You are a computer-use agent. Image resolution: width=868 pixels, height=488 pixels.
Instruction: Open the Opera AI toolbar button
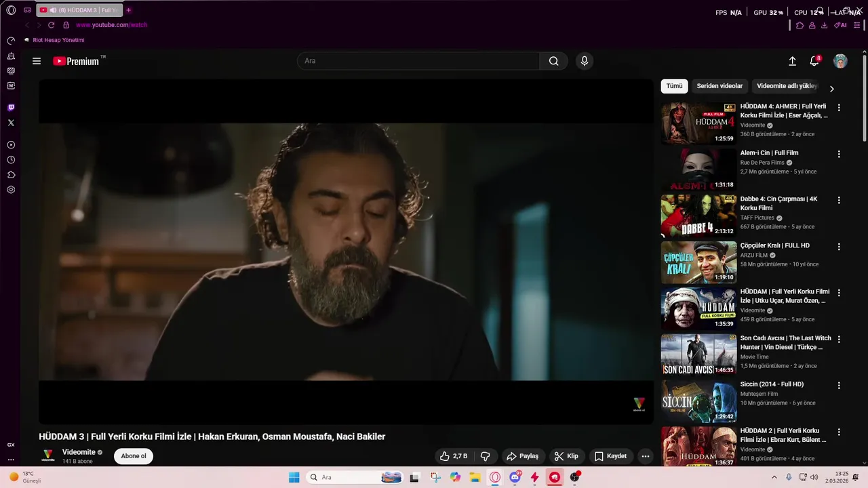[840, 25]
